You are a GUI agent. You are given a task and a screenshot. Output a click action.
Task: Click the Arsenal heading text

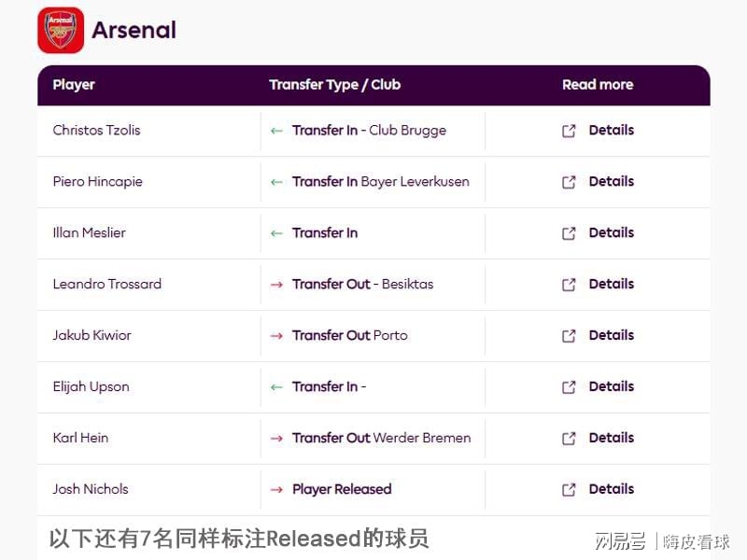click(134, 30)
